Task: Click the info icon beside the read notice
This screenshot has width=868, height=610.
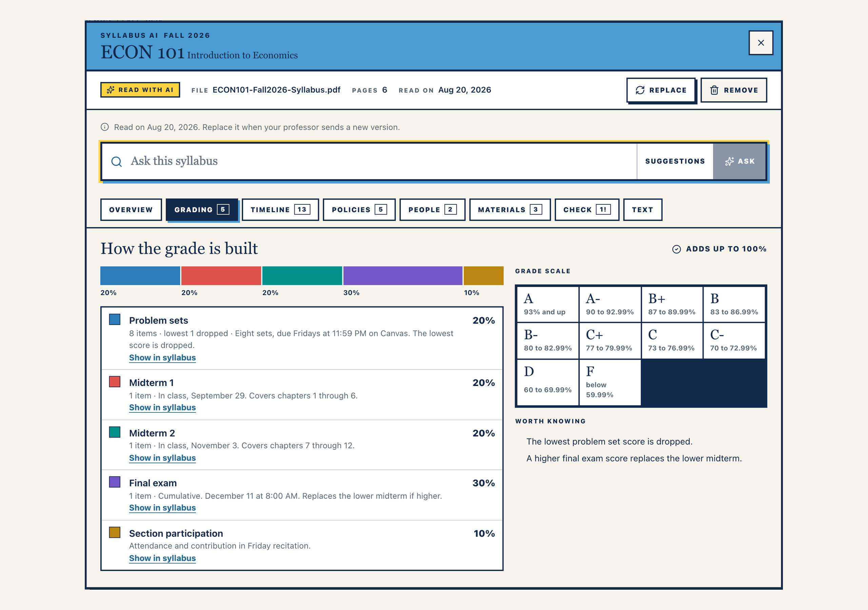Action: (105, 127)
